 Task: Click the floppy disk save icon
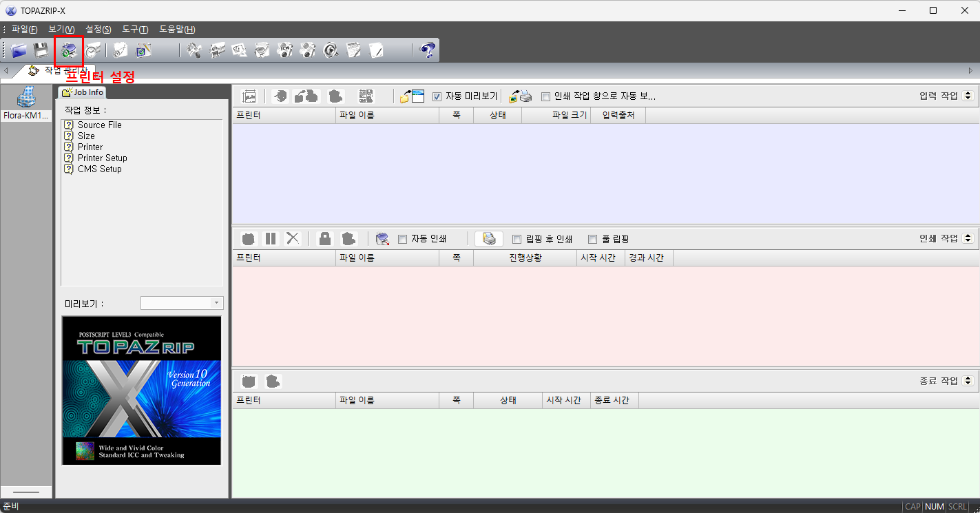[41, 50]
